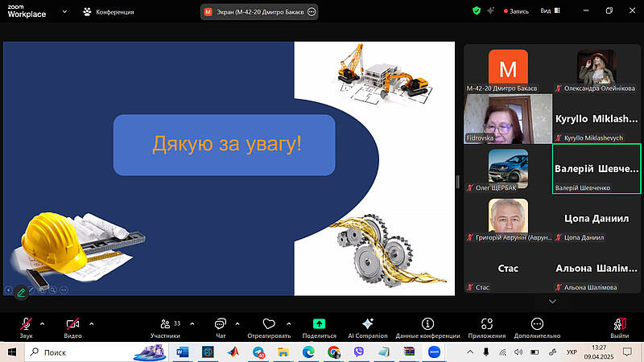
Task: Click the green annotation pencil icon
Action: (x=21, y=293)
